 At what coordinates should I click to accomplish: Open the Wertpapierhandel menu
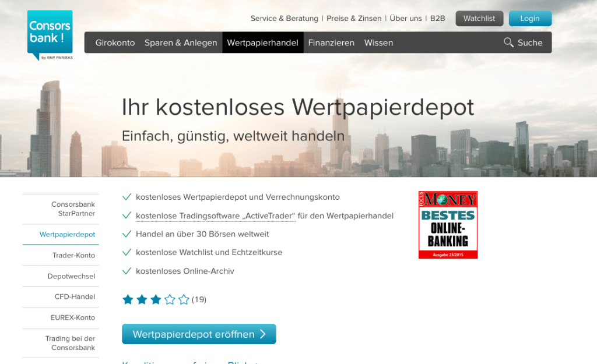click(x=263, y=43)
